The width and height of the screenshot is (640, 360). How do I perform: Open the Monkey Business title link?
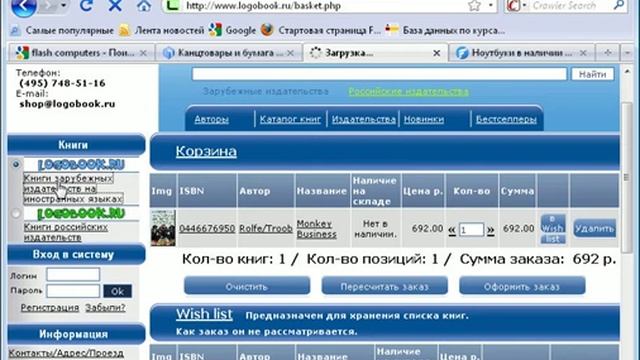(x=316, y=229)
